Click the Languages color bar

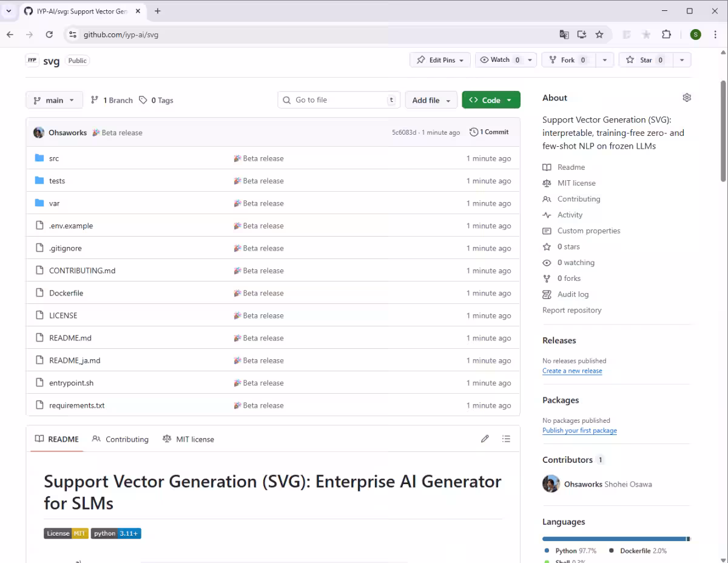(616, 539)
